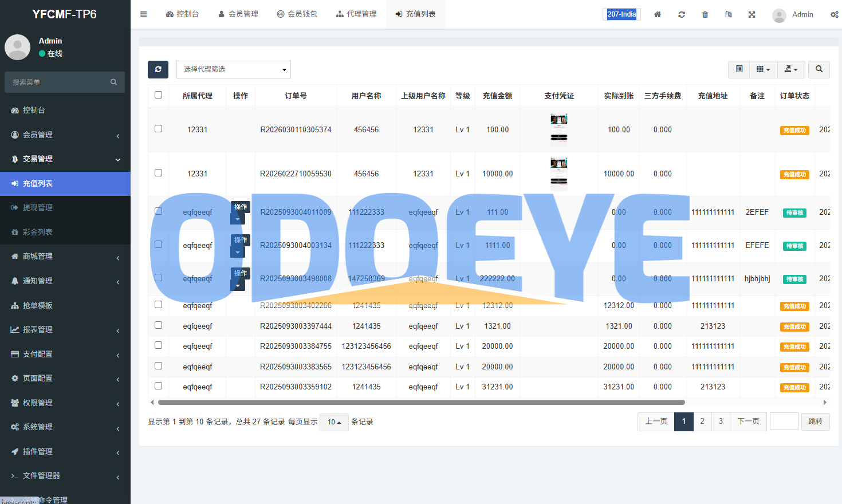Go to page 2 of records
The image size is (842, 504).
(x=702, y=422)
